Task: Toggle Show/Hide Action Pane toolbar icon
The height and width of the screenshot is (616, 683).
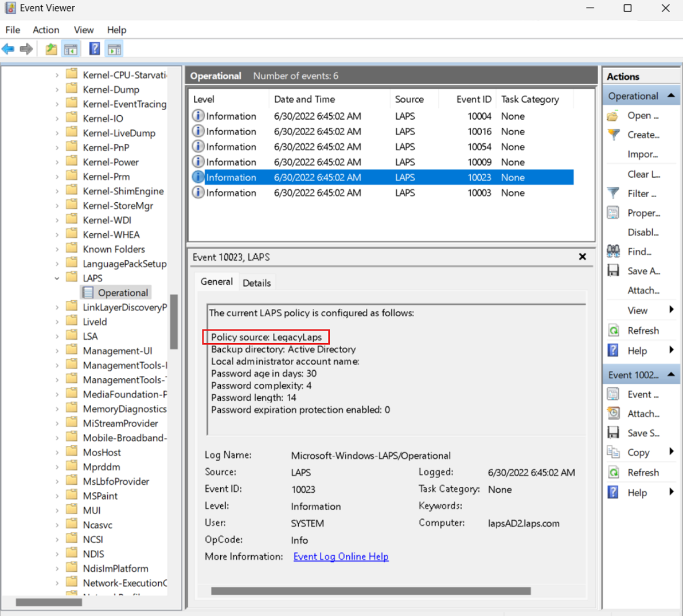Action: pos(114,49)
